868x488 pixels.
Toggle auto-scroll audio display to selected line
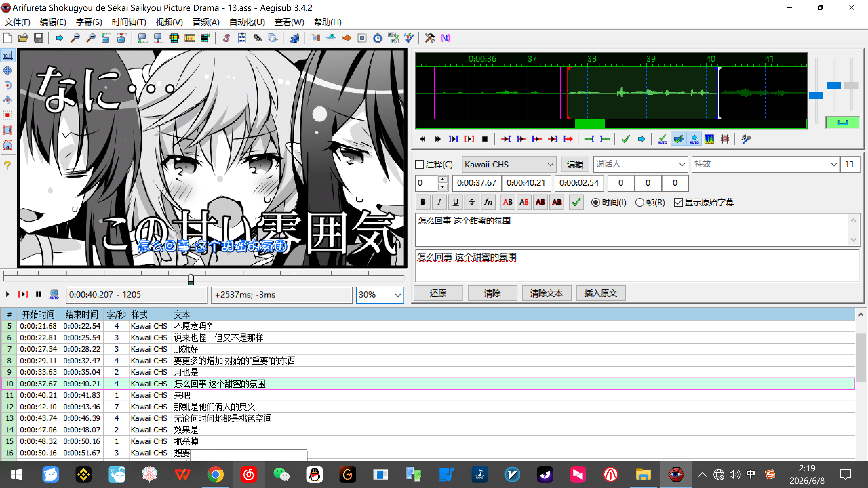(694, 139)
